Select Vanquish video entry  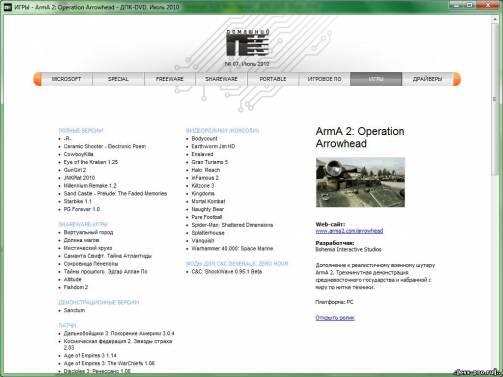[203, 241]
